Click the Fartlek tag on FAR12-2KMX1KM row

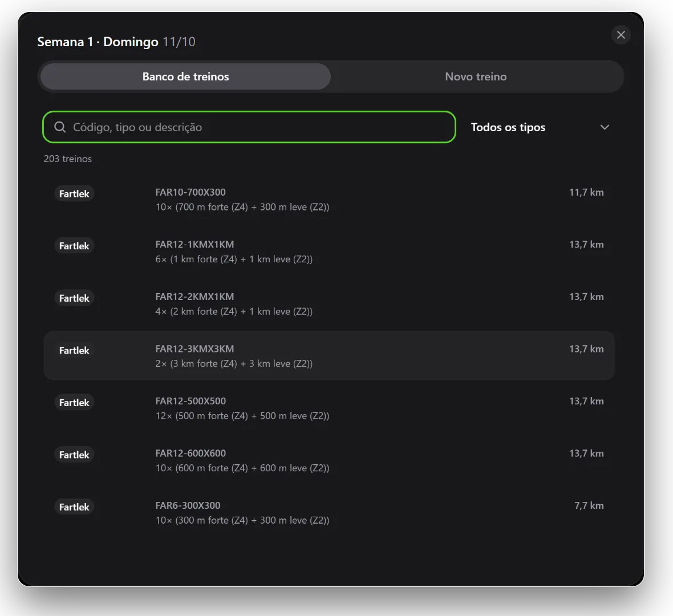click(x=74, y=298)
